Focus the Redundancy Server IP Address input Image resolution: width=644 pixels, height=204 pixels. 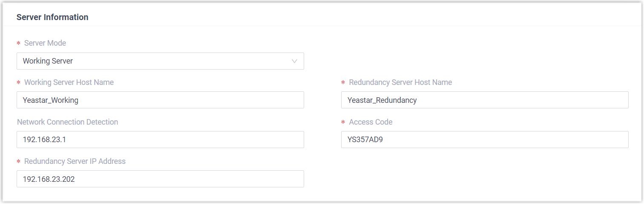tap(160, 179)
